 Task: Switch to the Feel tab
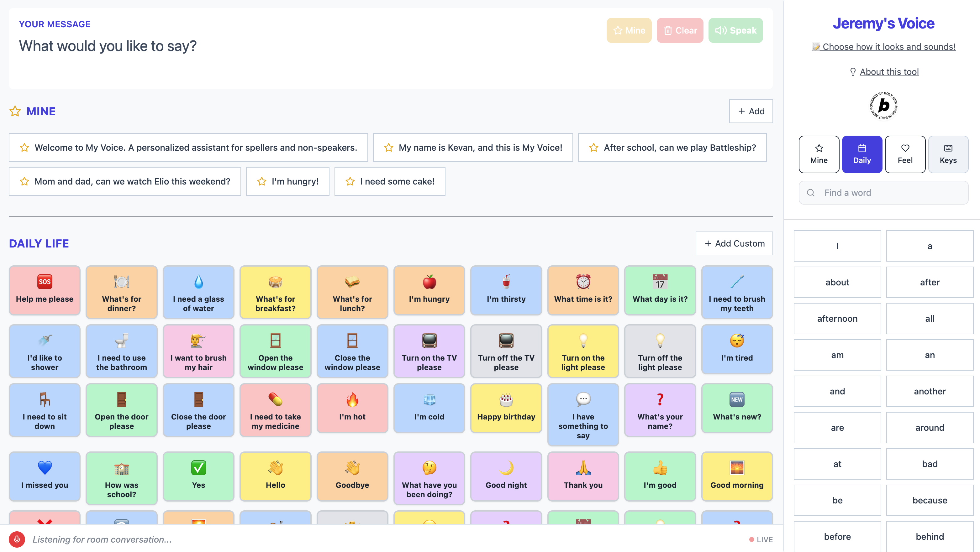point(905,154)
